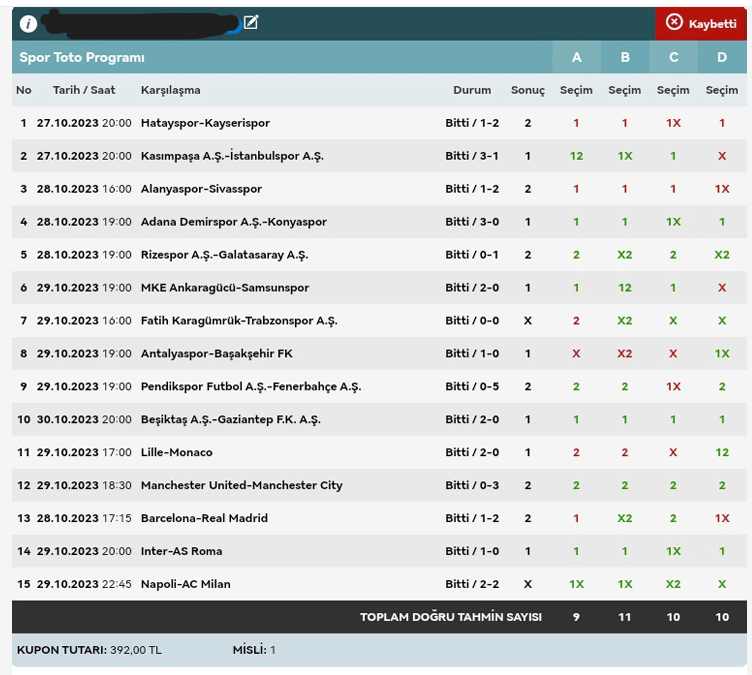Viewport: 752px width, 675px height.
Task: Open the Hatayspor-Kayserispor match row
Action: pos(205,123)
